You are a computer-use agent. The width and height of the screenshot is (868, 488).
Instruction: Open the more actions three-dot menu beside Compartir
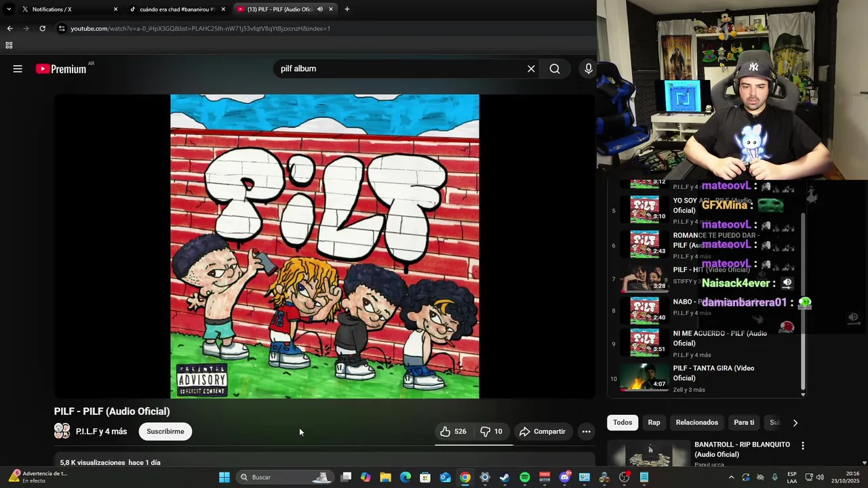pos(586,431)
